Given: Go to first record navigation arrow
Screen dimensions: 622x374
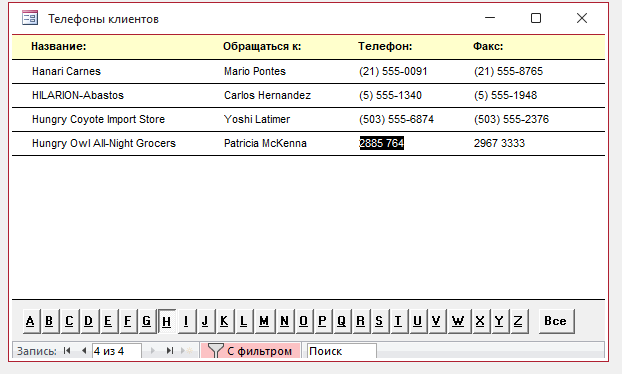Looking at the screenshot, I should 67,351.
